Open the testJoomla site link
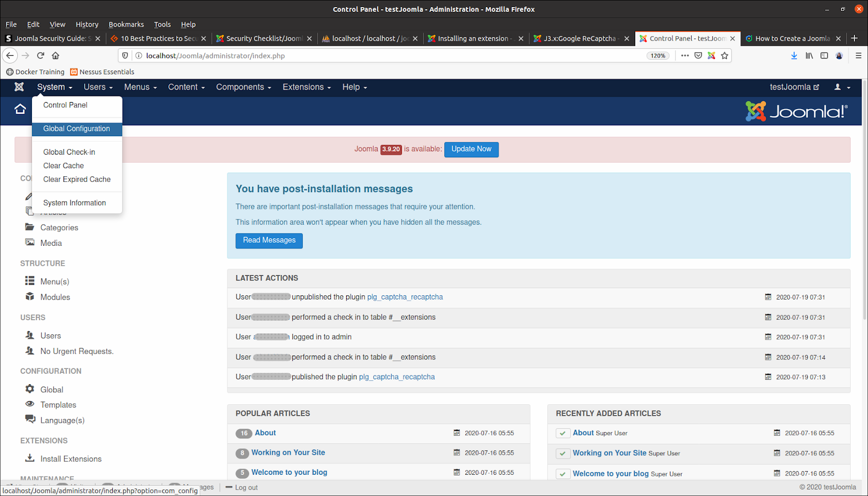Viewport: 868px width, 496px height. (795, 87)
